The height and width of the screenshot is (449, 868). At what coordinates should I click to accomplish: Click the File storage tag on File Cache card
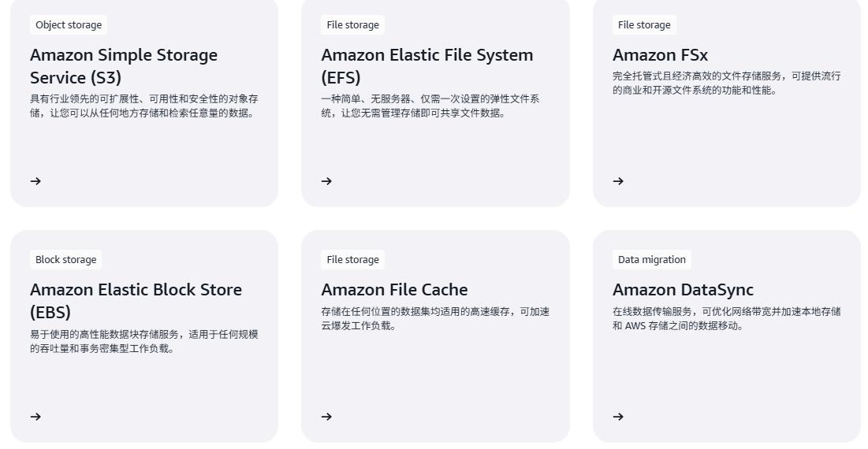tap(352, 260)
